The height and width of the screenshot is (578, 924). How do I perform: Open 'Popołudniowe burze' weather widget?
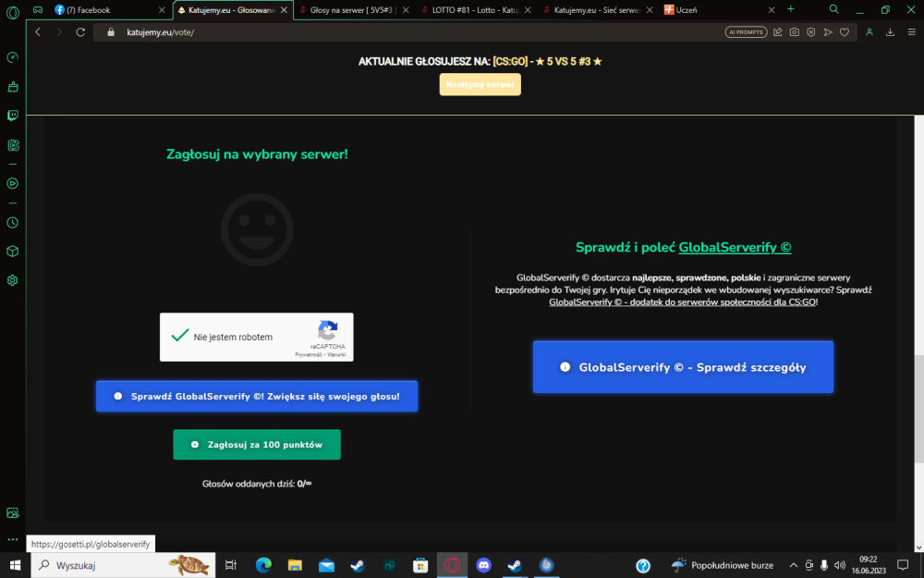coord(723,565)
